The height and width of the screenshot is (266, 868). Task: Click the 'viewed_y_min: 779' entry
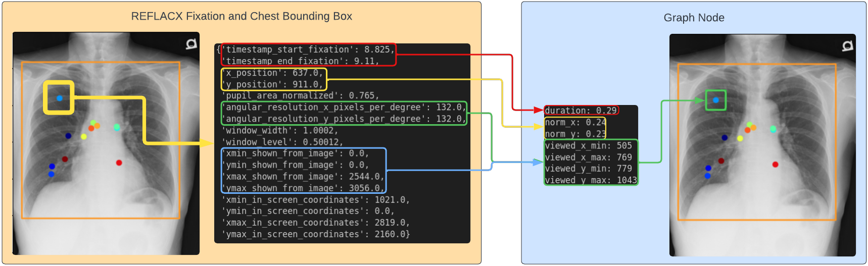tap(589, 169)
